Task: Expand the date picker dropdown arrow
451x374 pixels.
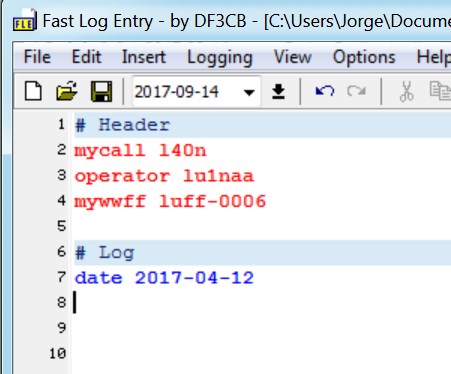Action: tap(249, 92)
